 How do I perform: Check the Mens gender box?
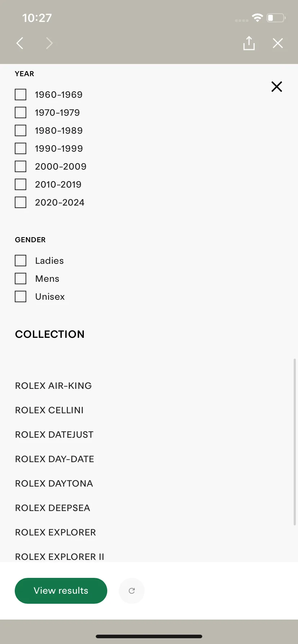pyautogui.click(x=21, y=279)
